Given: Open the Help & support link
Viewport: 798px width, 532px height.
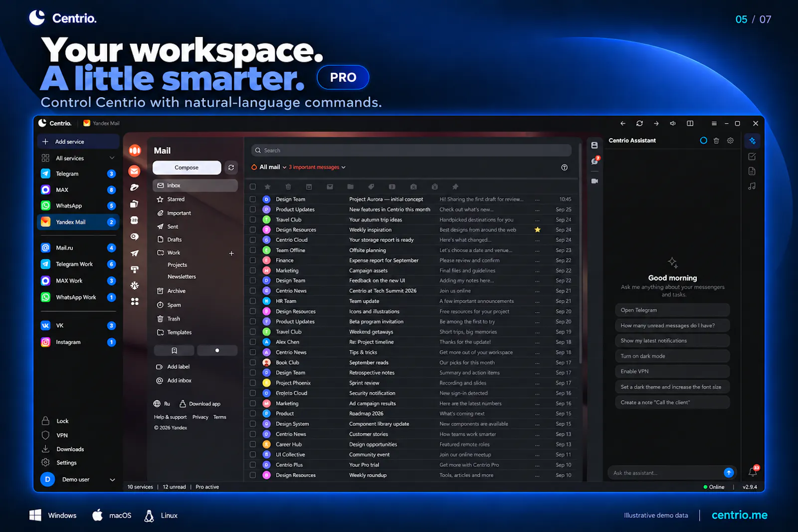Looking at the screenshot, I should [170, 417].
